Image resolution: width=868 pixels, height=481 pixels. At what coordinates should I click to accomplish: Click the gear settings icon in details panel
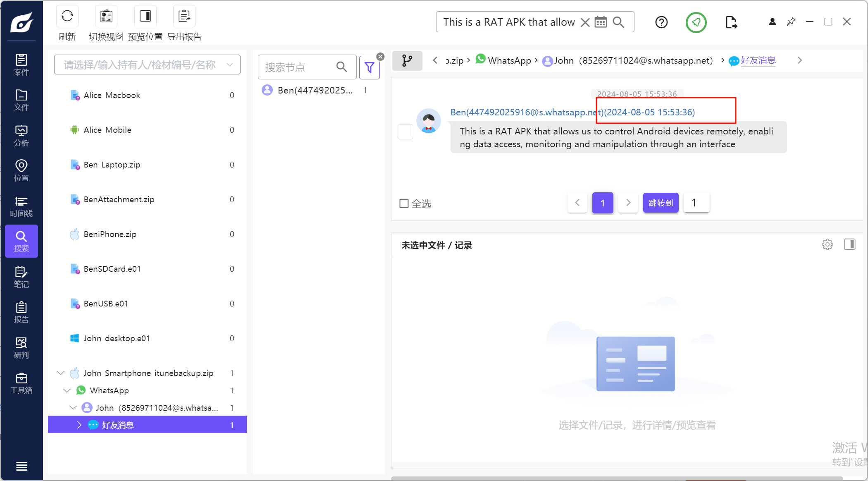[x=827, y=244]
